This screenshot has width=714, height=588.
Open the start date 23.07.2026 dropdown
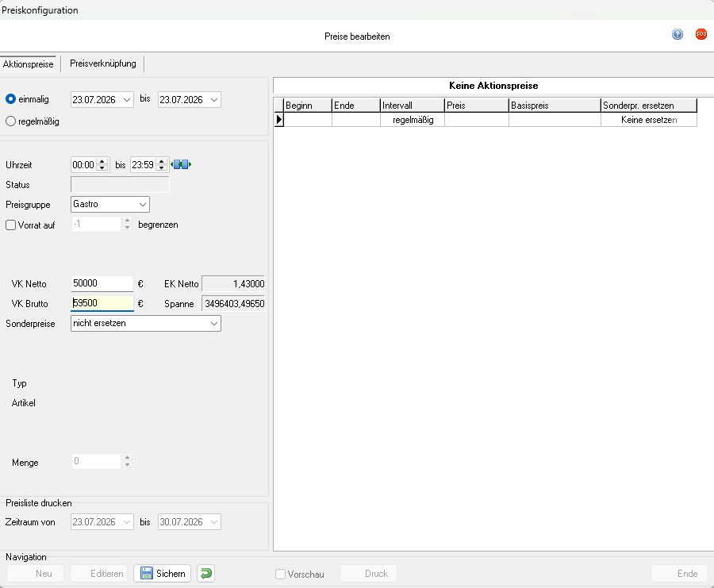pos(127,100)
